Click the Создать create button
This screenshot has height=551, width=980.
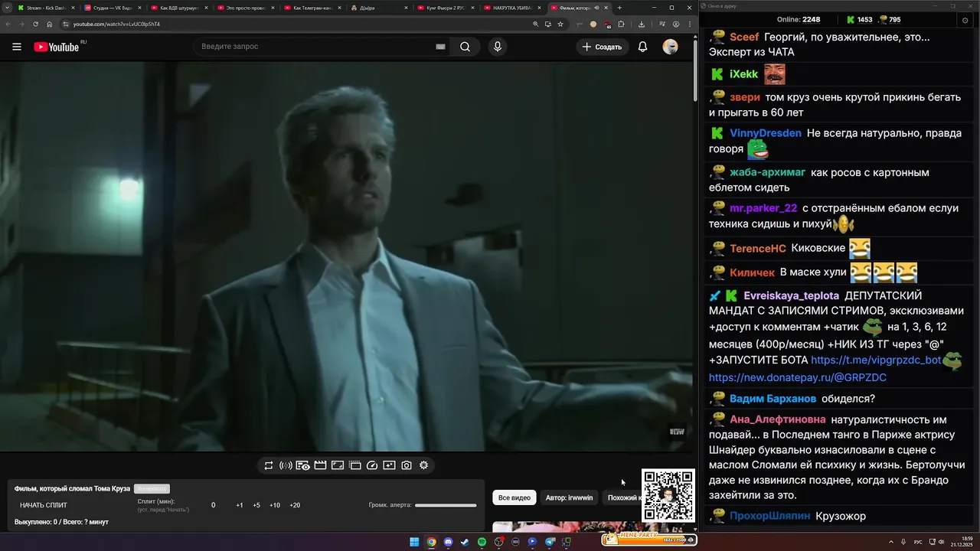pyautogui.click(x=603, y=47)
